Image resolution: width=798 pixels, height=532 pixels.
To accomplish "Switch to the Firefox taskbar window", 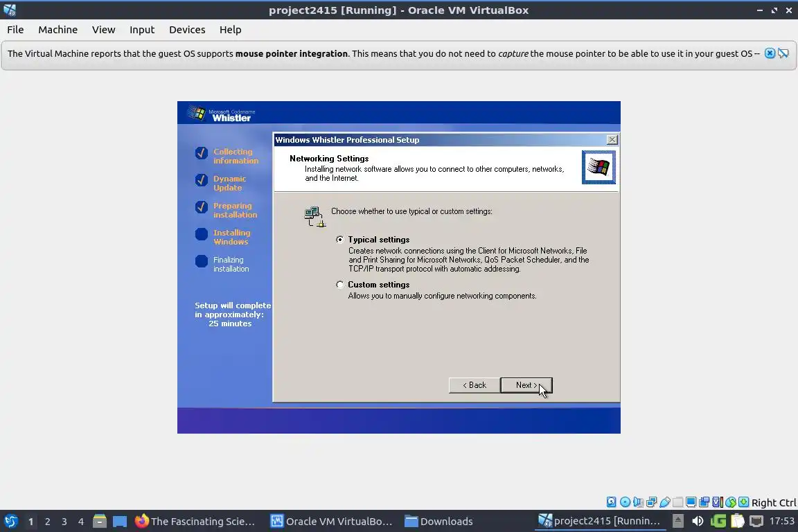I will click(195, 522).
